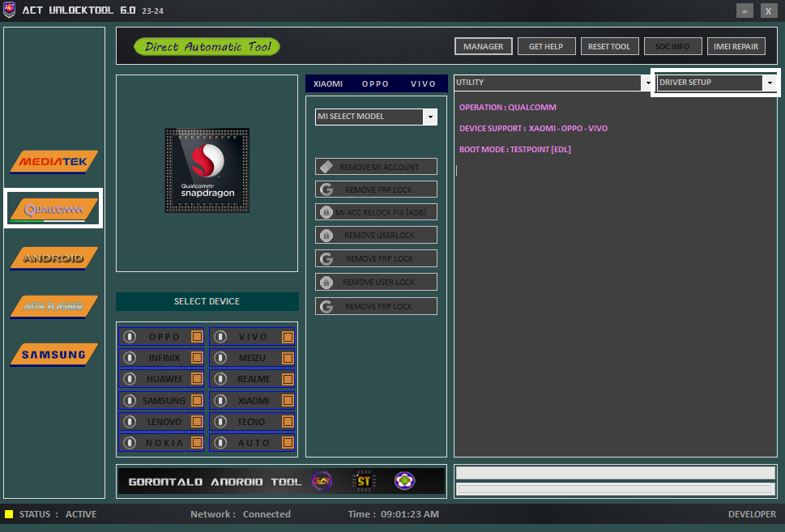Click the orange square icon next to MEIZU
Screen dimensions: 785x532
[288, 358]
